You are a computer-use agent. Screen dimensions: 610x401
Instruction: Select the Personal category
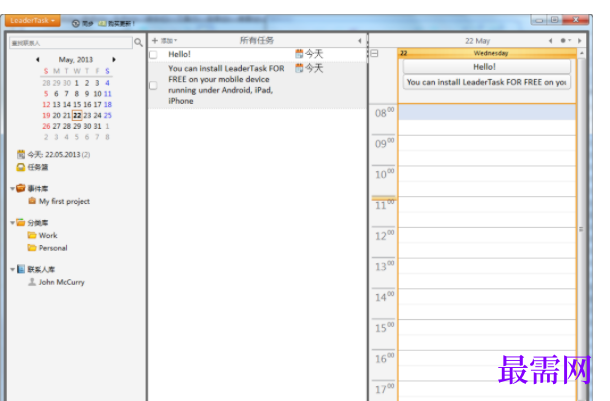(53, 248)
